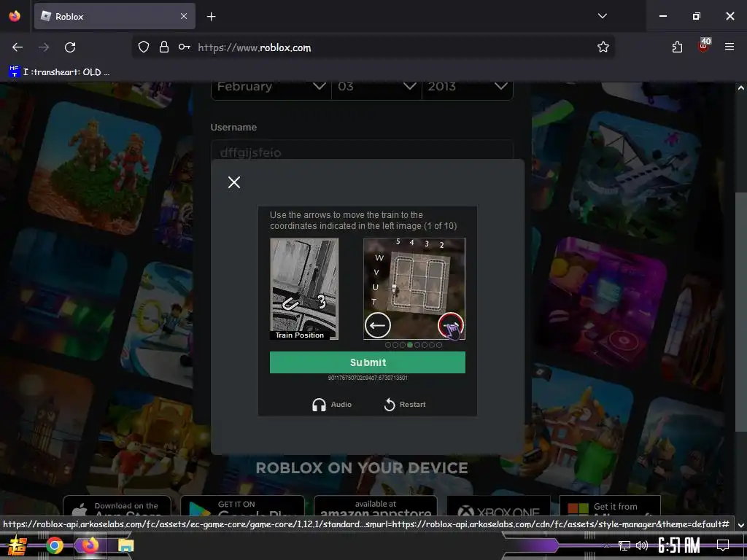Switch to Audio challenge

[332, 404]
